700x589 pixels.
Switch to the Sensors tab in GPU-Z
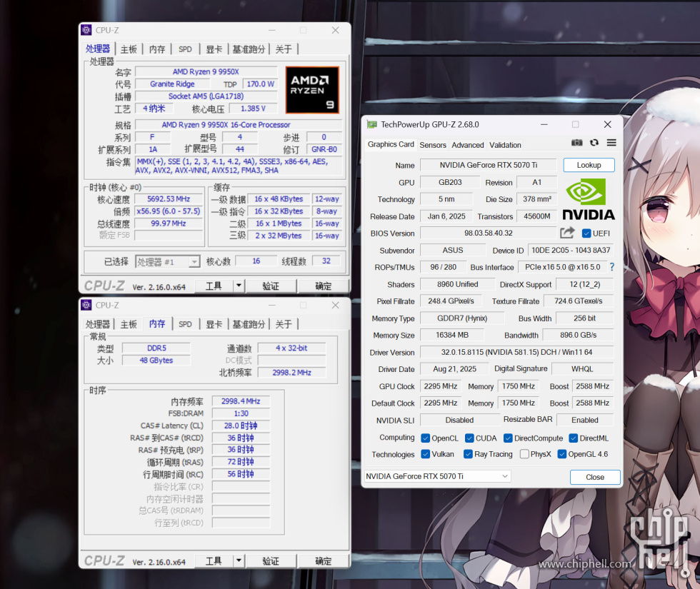[433, 145]
